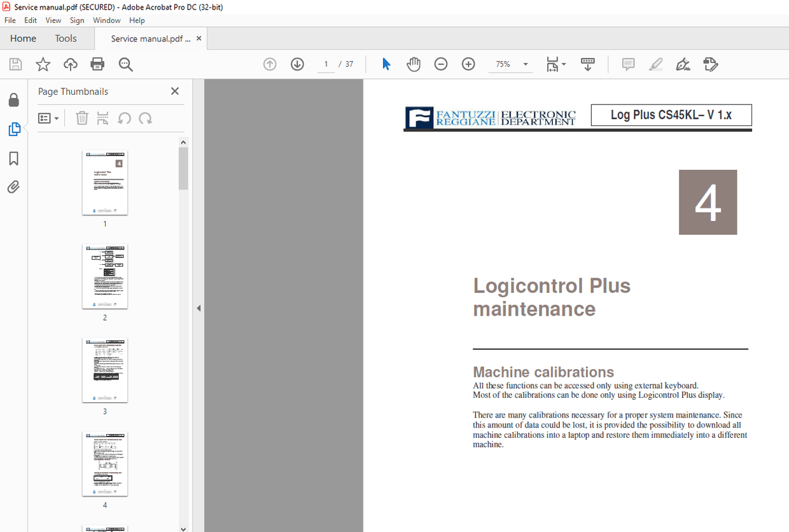
Task: Show the Attachments panel
Action: tap(13, 186)
